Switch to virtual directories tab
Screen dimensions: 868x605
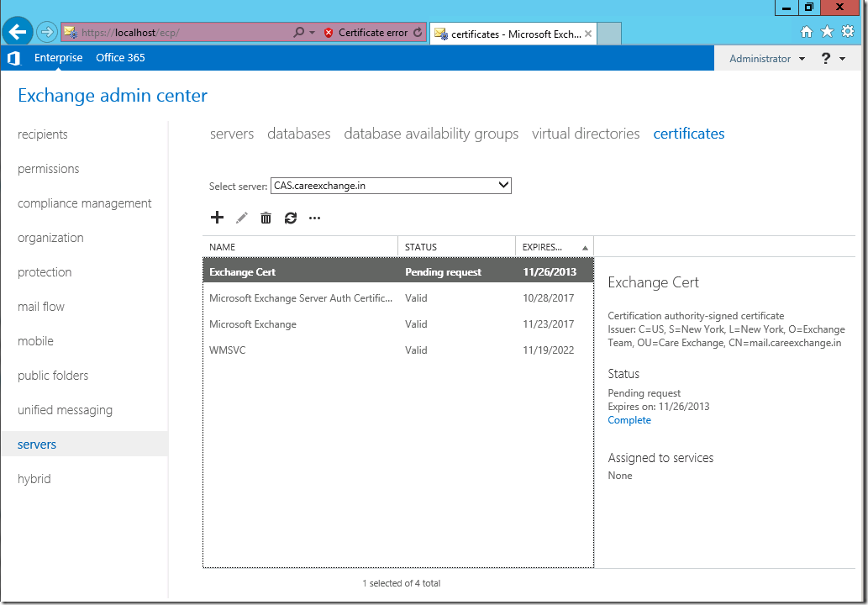coord(586,134)
